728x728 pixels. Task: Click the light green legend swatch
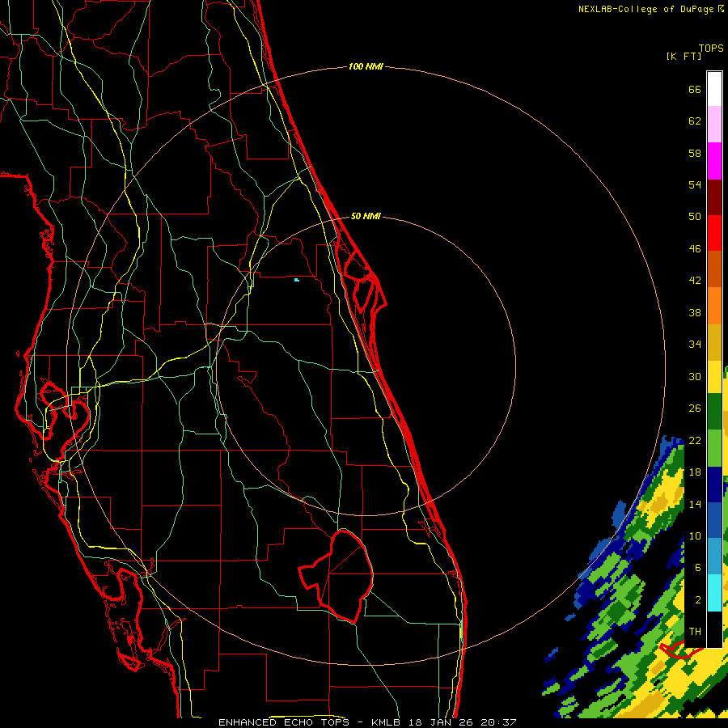pos(714,448)
